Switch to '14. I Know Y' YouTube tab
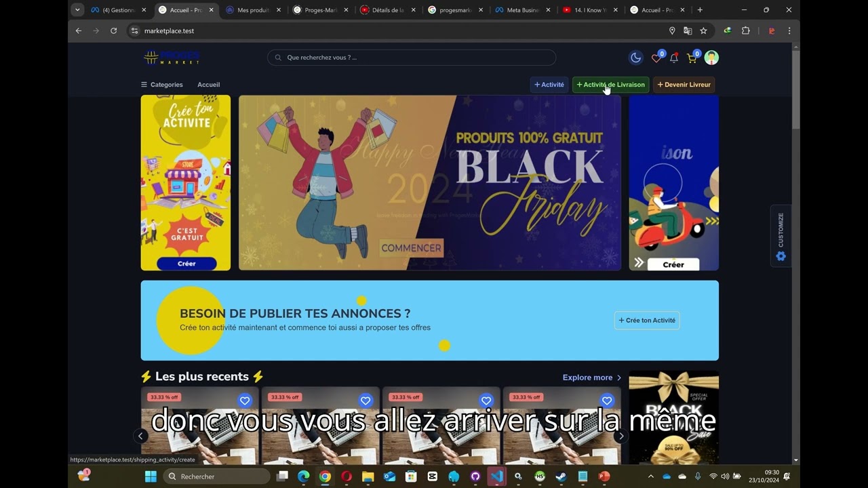Image resolution: width=868 pixels, height=488 pixels. coord(591,10)
